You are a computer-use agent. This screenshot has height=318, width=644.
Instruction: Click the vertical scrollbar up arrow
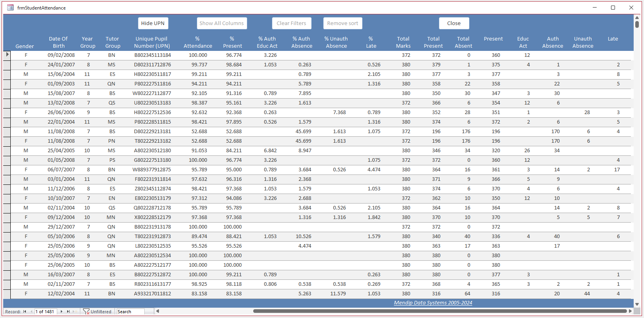[637, 17]
